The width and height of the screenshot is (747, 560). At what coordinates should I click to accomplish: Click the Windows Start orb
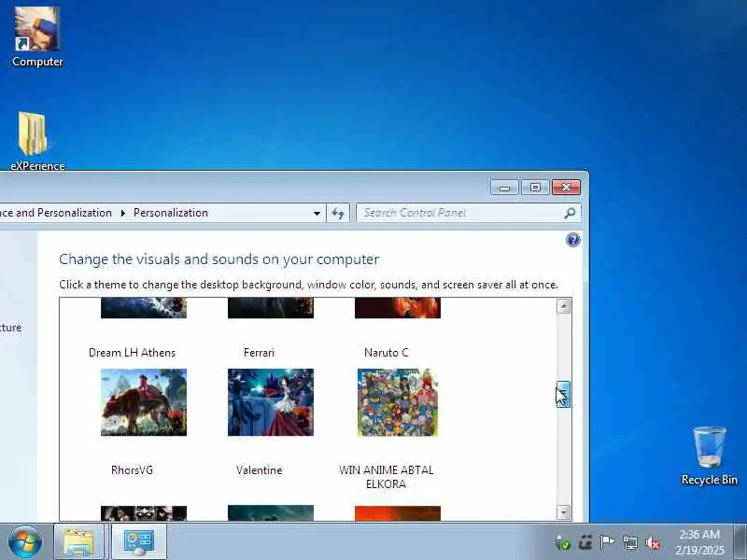(x=25, y=542)
